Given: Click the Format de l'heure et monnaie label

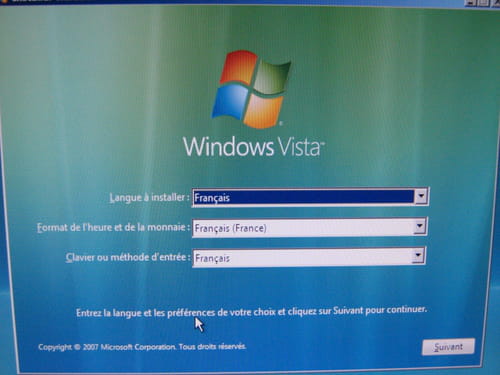Looking at the screenshot, I should pyautogui.click(x=113, y=228).
